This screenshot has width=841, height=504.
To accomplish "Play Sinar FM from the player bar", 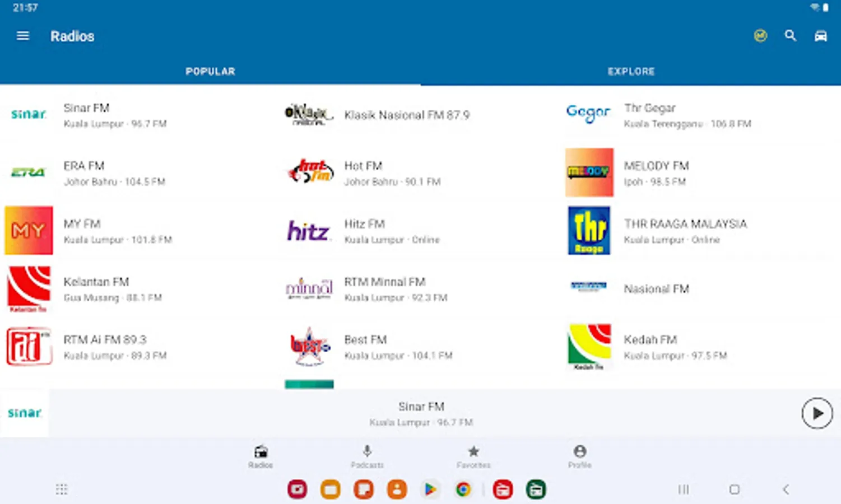I will [817, 413].
